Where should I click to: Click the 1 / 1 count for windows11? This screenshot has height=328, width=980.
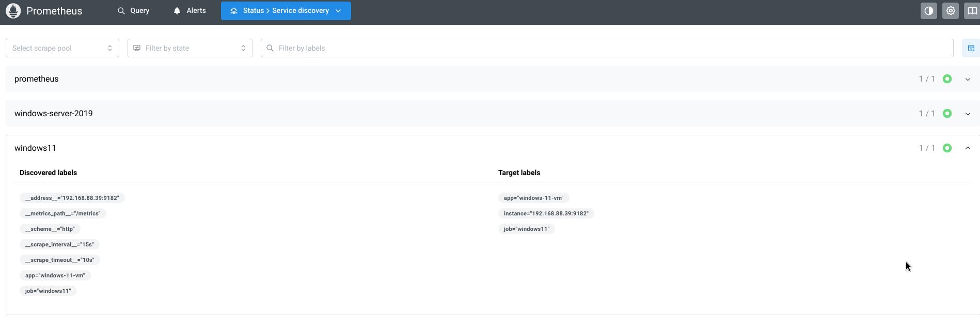[927, 148]
